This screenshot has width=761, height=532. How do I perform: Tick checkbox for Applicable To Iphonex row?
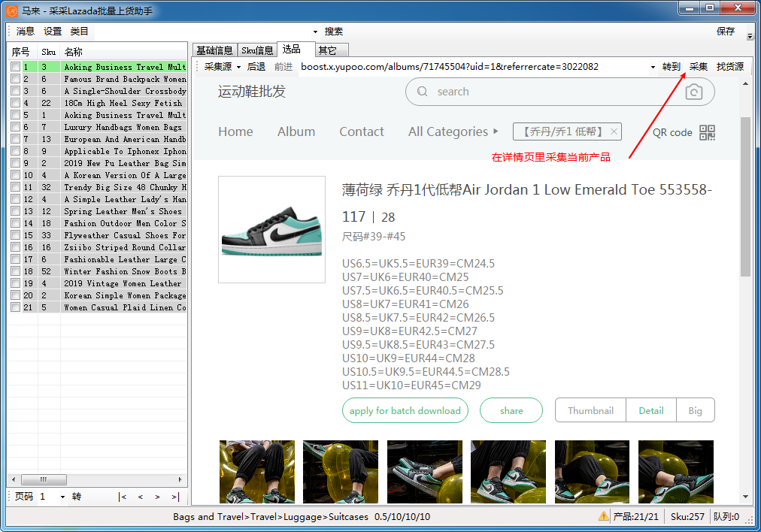(16, 151)
